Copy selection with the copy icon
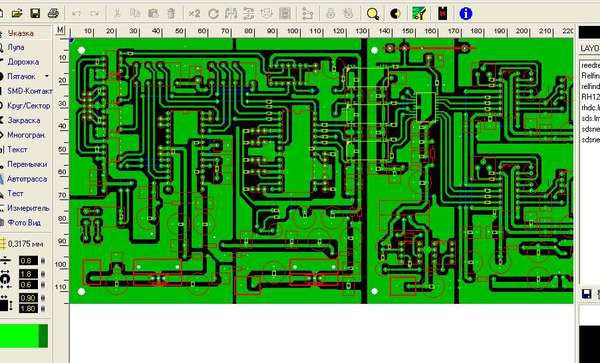 (135, 14)
